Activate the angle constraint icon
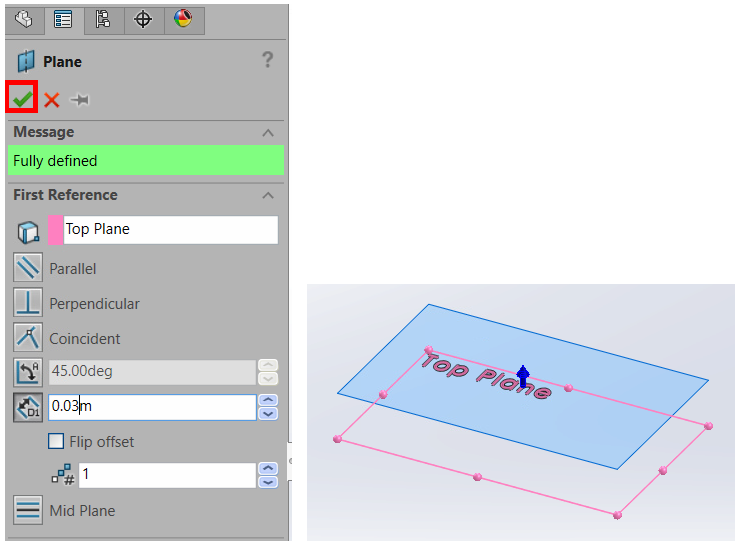Image resolution: width=741 pixels, height=547 pixels. point(28,372)
